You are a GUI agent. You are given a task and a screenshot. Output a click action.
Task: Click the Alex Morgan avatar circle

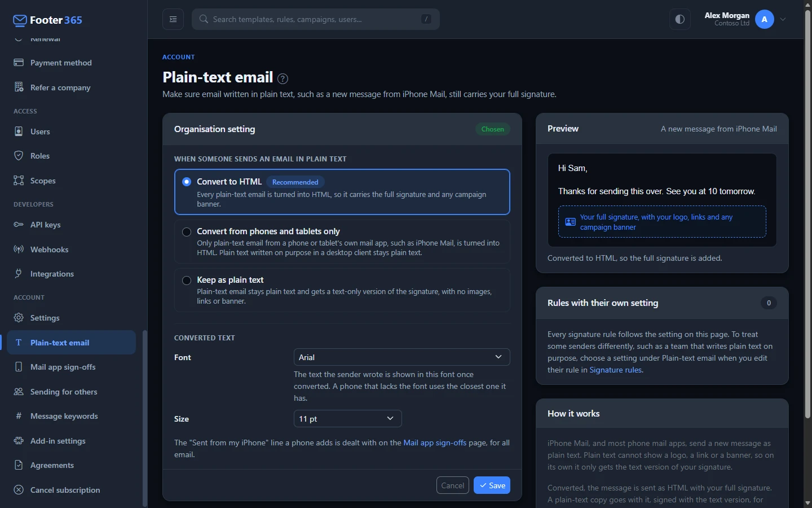tap(765, 19)
